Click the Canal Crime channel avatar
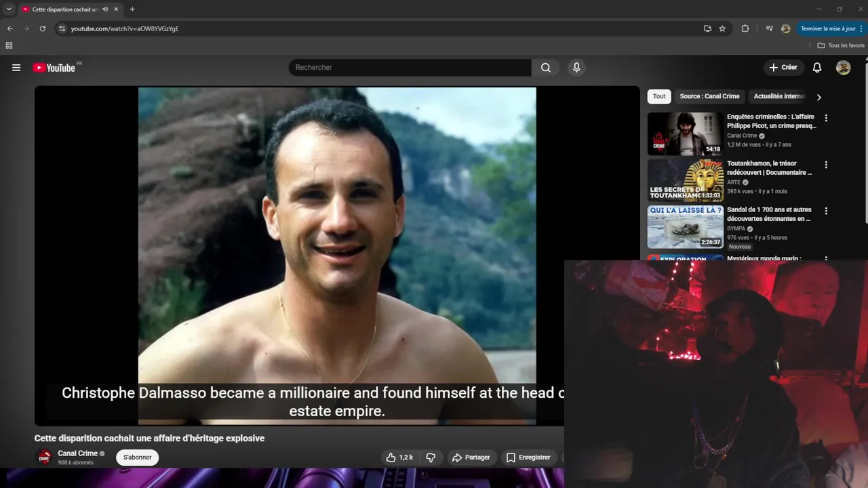Viewport: 868px width, 488px height. (44, 457)
